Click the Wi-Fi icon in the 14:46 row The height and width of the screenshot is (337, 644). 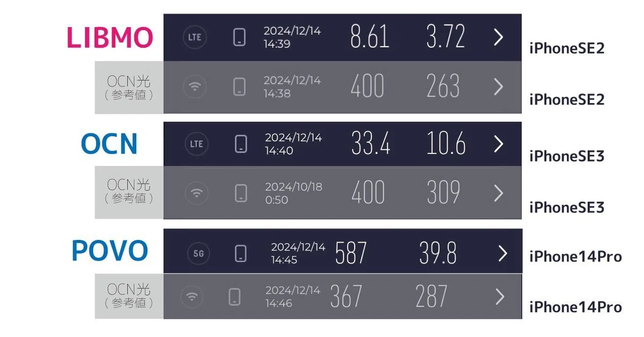(x=191, y=297)
